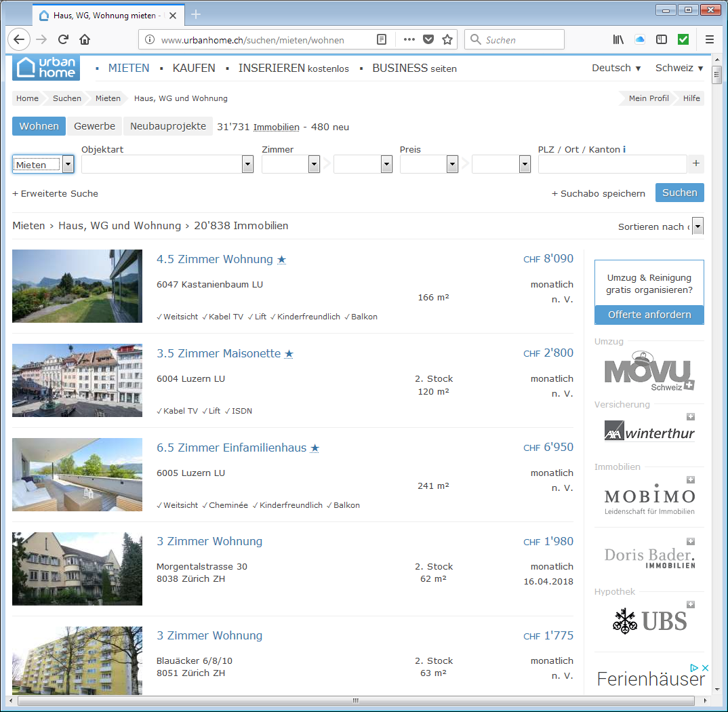This screenshot has height=712, width=728.
Task: Save page to Pocket icon
Action: tap(428, 40)
